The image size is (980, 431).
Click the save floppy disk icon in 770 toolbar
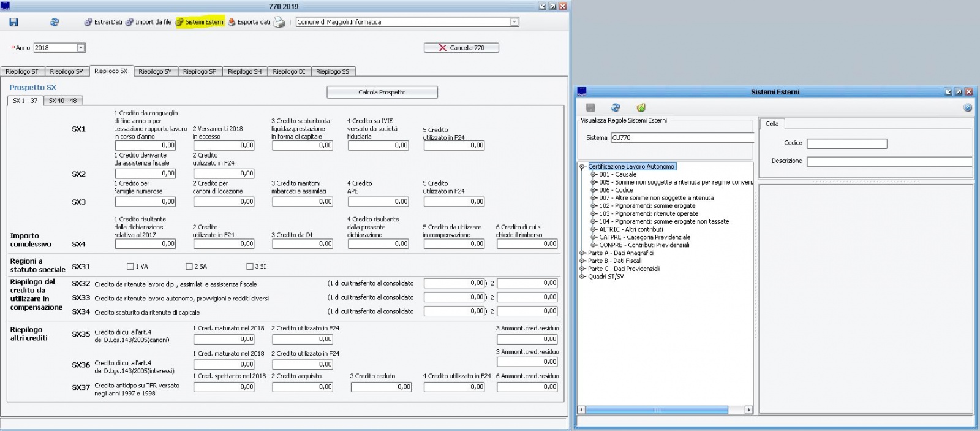tap(13, 22)
